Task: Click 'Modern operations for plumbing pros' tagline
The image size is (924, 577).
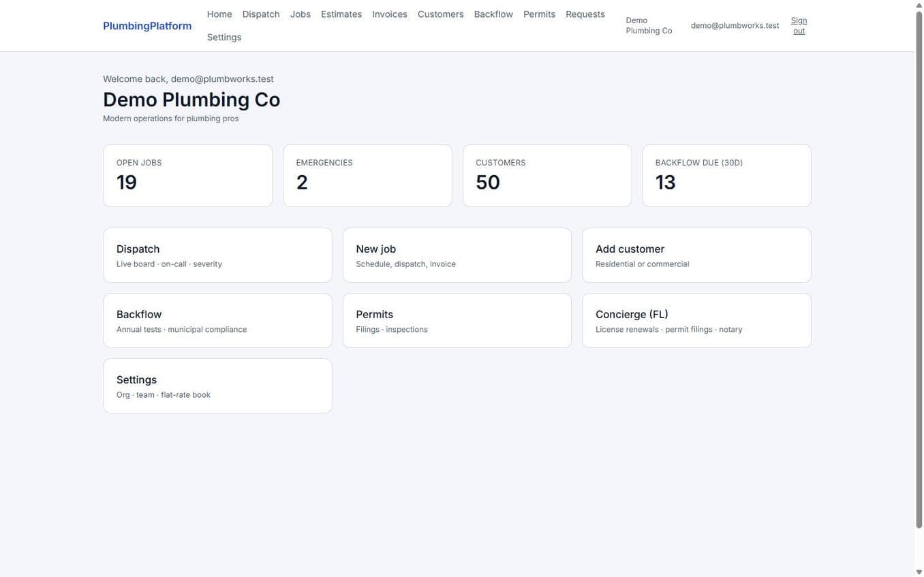Action: click(170, 119)
